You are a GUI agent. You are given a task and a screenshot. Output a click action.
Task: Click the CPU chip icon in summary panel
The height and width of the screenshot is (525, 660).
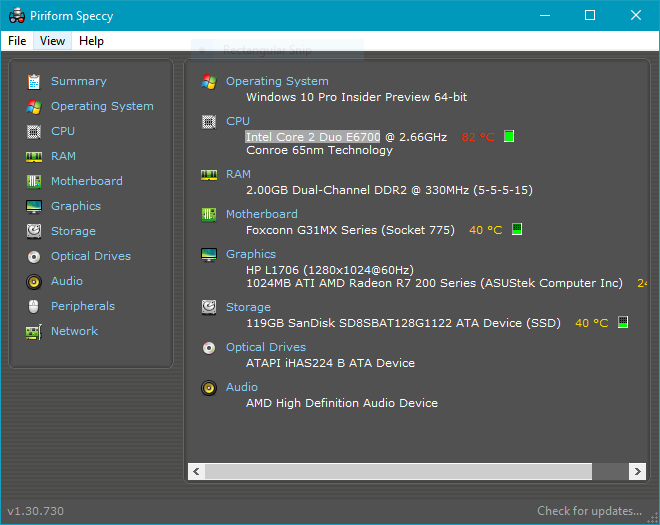point(209,122)
